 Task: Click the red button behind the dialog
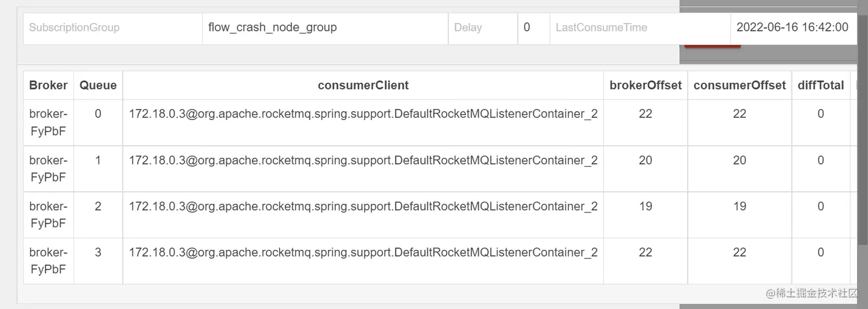[712, 46]
